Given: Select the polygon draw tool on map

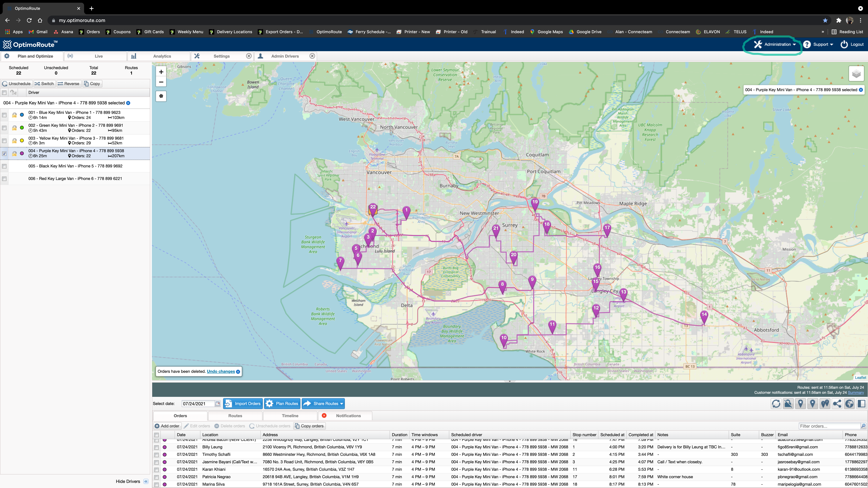Looking at the screenshot, I should point(161,96).
